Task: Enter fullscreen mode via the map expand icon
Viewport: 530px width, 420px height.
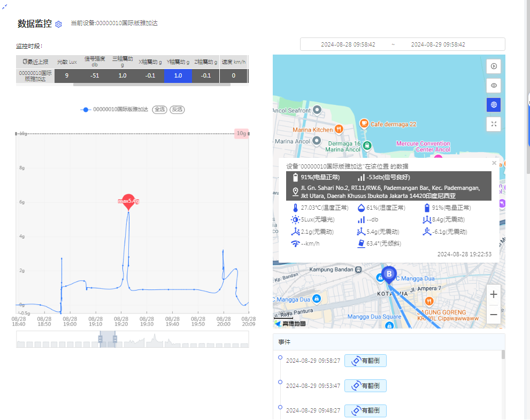Action: pos(493,124)
